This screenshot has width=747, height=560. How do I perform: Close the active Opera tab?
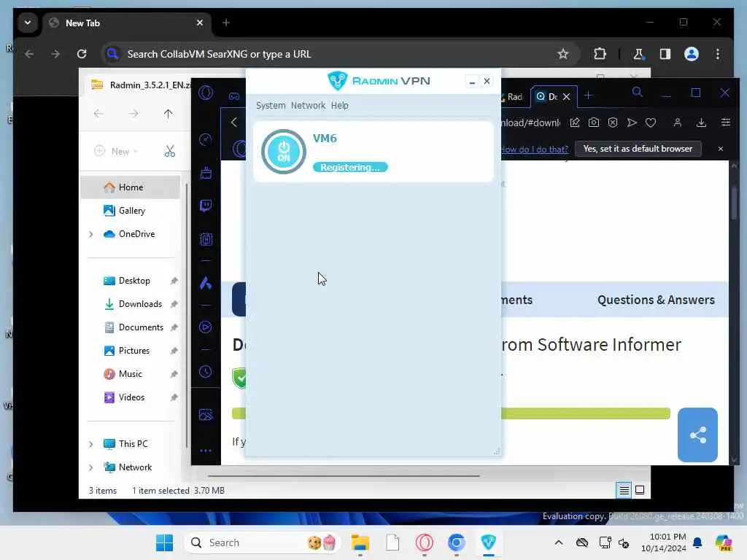566,97
